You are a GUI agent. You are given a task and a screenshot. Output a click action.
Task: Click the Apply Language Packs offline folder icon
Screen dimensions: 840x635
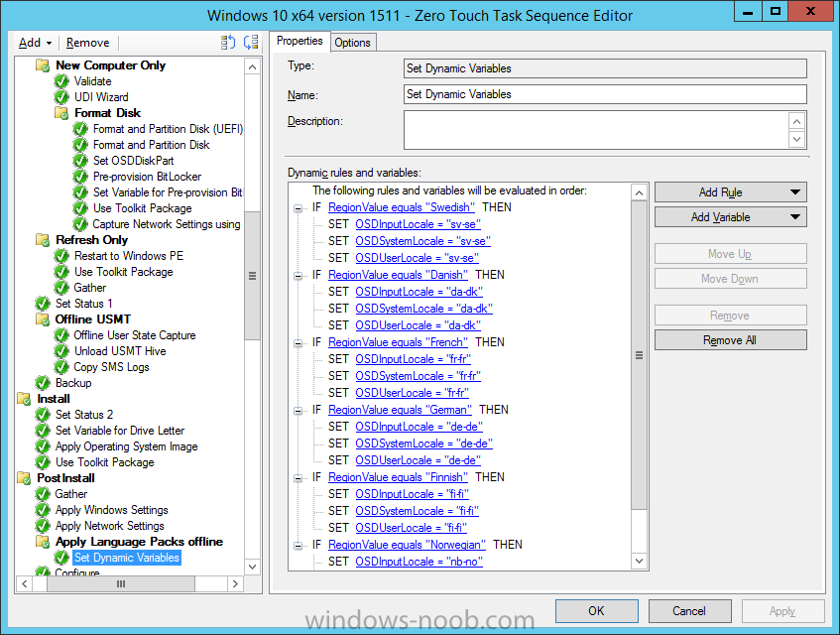(x=43, y=541)
